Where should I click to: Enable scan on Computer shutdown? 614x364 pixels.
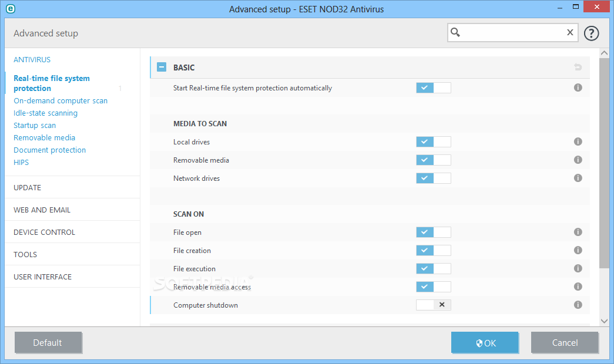click(434, 305)
